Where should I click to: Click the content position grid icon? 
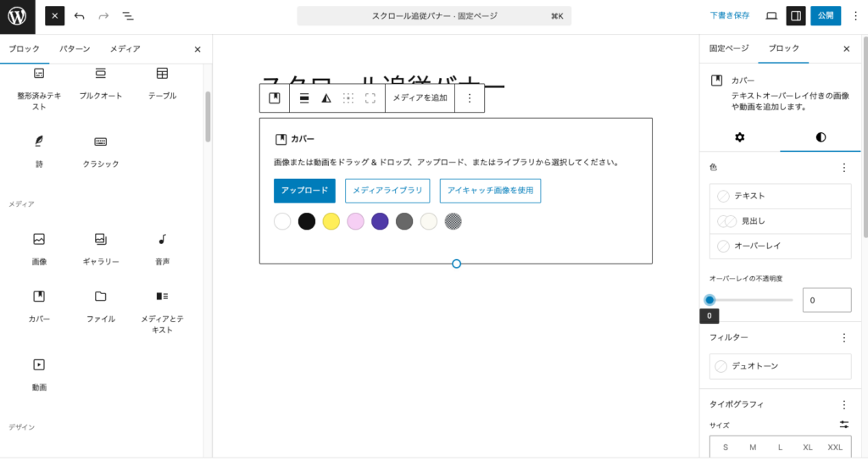coord(348,98)
